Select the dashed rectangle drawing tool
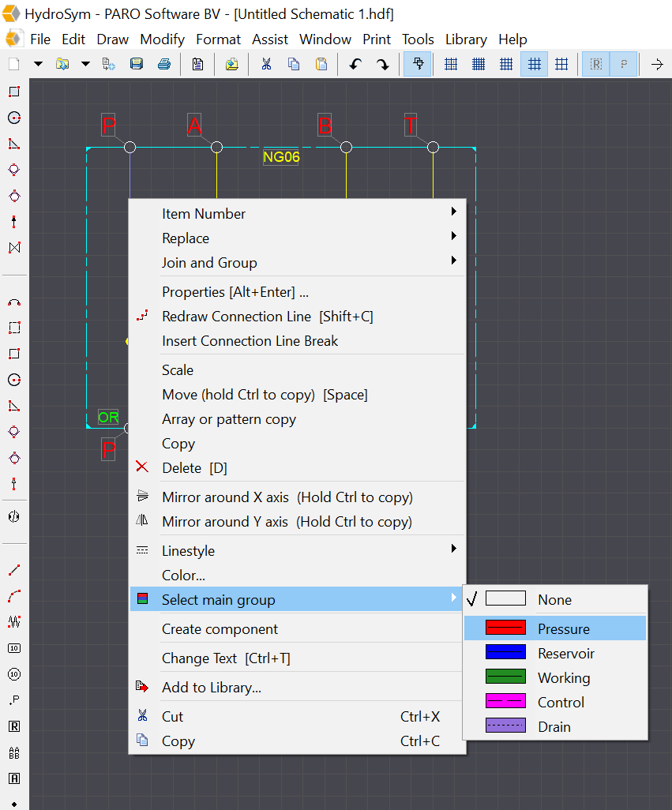This screenshot has width=672, height=810. coord(14,328)
